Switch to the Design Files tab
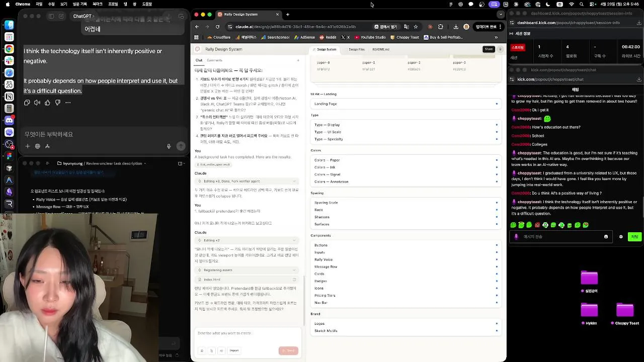 pyautogui.click(x=357, y=49)
